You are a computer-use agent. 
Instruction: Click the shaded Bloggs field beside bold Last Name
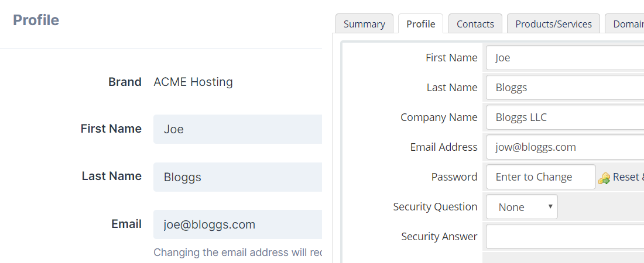coord(238,177)
